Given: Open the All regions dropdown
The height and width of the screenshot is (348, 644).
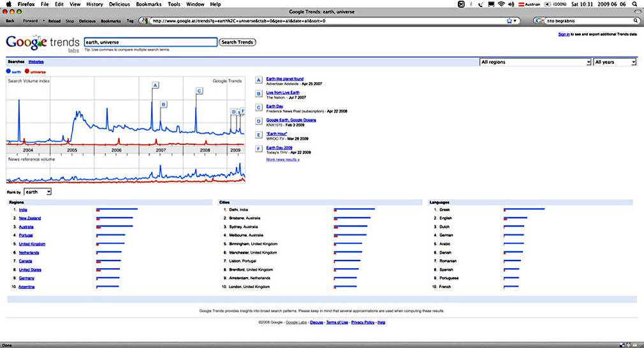Looking at the screenshot, I should tap(536, 62).
